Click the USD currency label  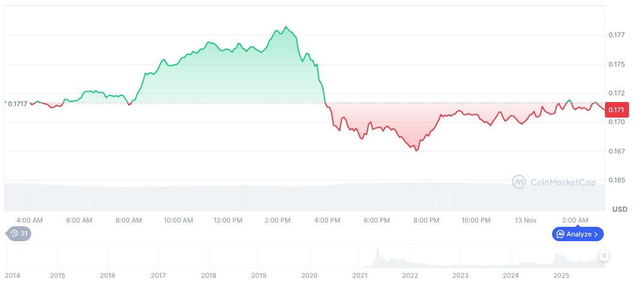[619, 209]
